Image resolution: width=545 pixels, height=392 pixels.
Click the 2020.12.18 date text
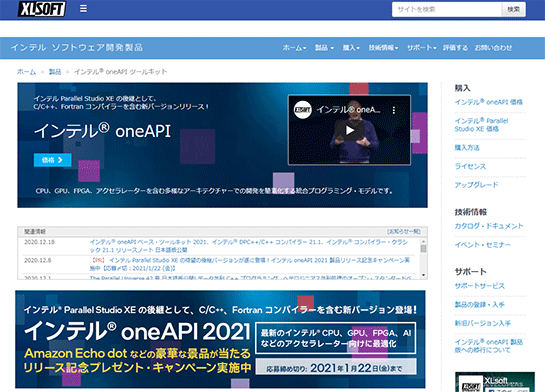[x=40, y=242]
